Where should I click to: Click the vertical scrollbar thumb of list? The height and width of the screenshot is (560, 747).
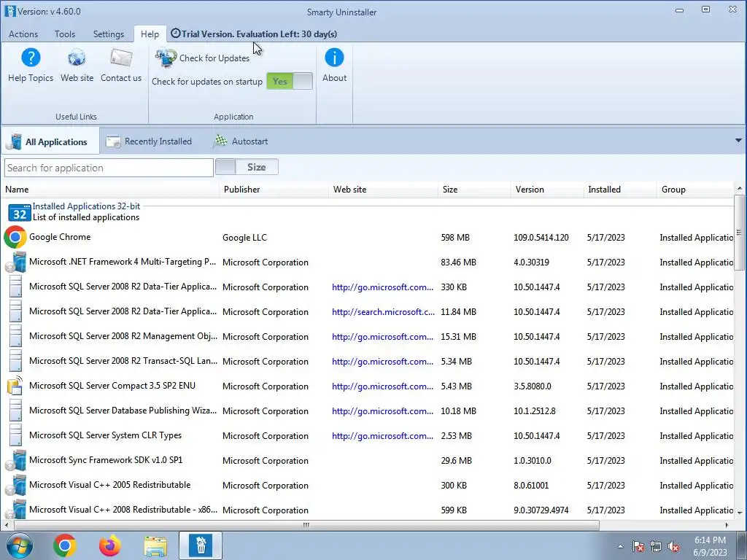740,233
